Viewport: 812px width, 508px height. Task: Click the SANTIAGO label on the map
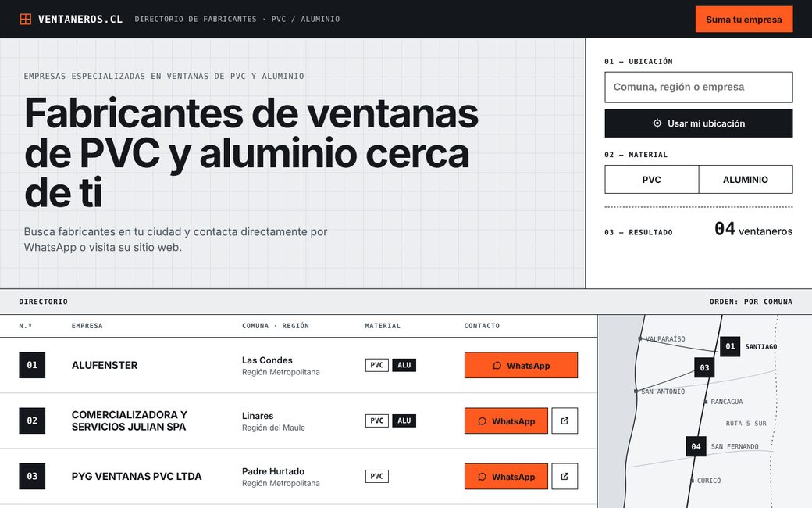pyautogui.click(x=760, y=346)
